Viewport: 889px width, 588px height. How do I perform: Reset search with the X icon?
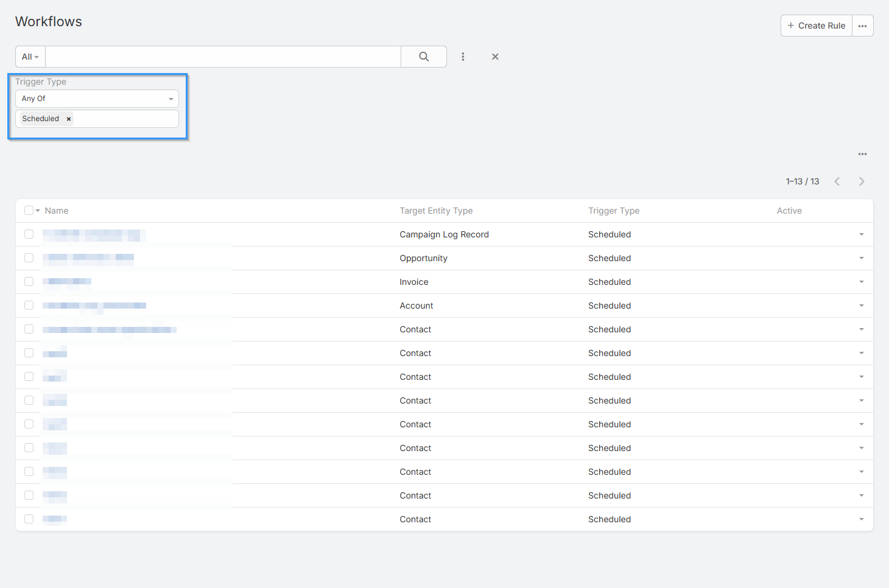pos(495,57)
